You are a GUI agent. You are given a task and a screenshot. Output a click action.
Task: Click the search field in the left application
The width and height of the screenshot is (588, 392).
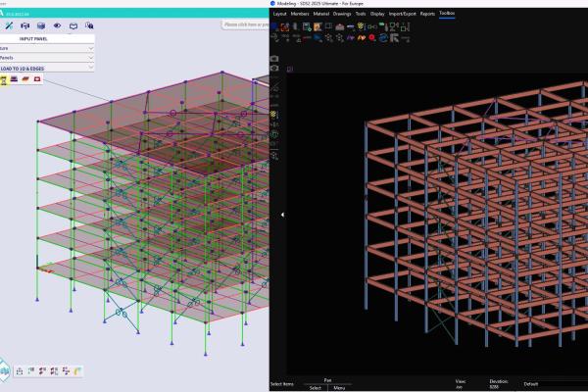tap(243, 24)
